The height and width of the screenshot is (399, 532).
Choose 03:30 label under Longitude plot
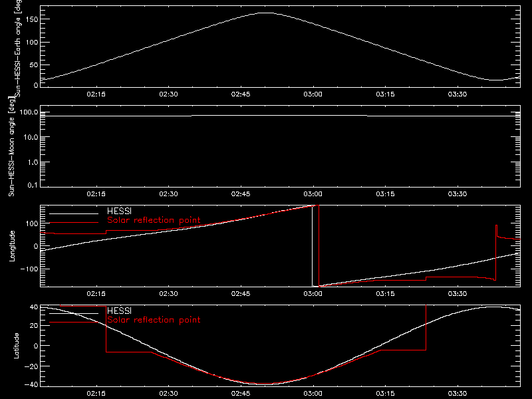coord(458,293)
